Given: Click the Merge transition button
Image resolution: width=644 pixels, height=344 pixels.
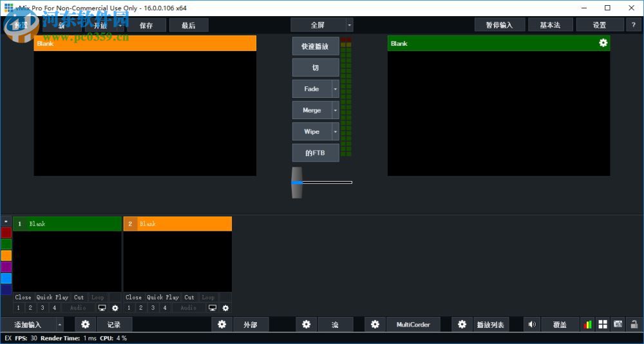Looking at the screenshot, I should point(312,110).
